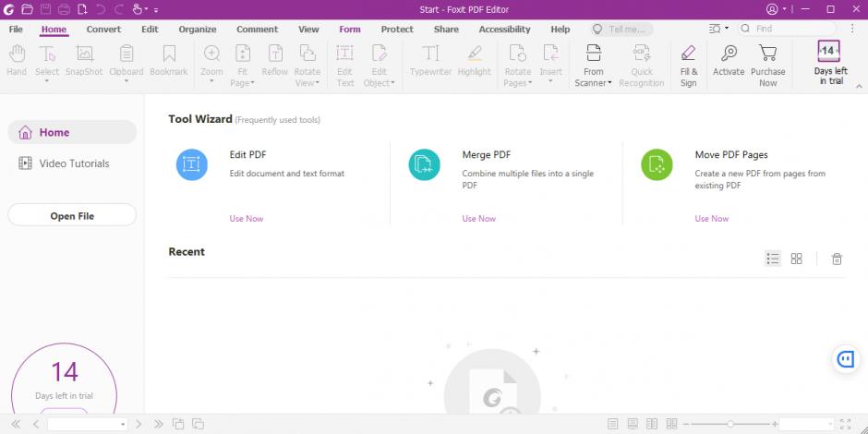This screenshot has height=434, width=868.
Task: Expand the Clipboard dropdown
Action: (x=127, y=81)
